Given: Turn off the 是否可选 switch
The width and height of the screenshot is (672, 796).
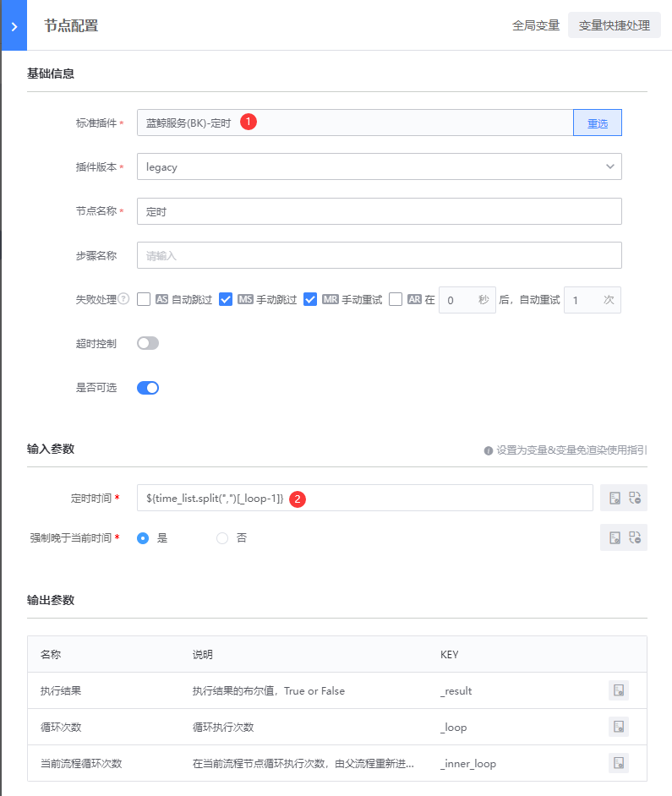Looking at the screenshot, I should [x=148, y=388].
